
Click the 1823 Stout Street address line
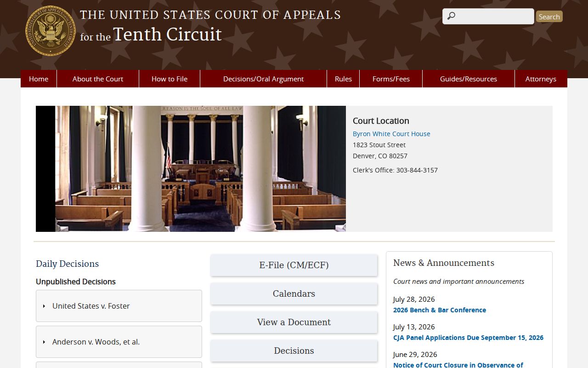click(x=379, y=145)
